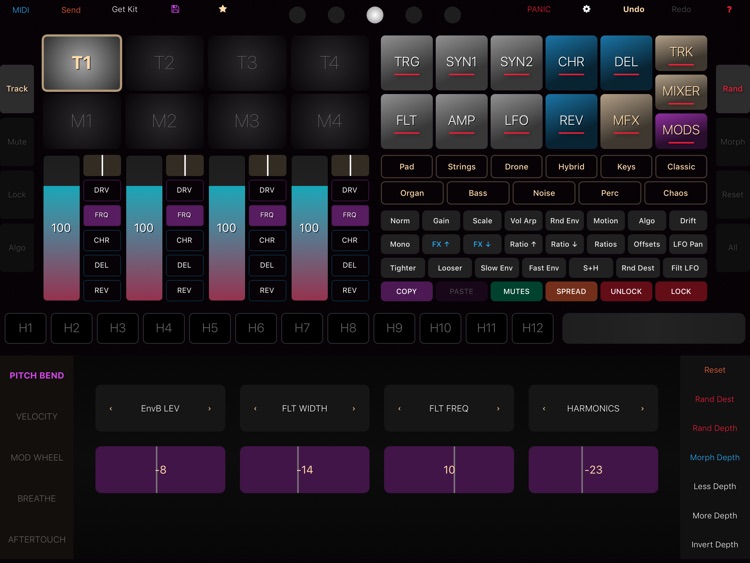
Task: Open the LFO page pad
Action: pos(516,121)
